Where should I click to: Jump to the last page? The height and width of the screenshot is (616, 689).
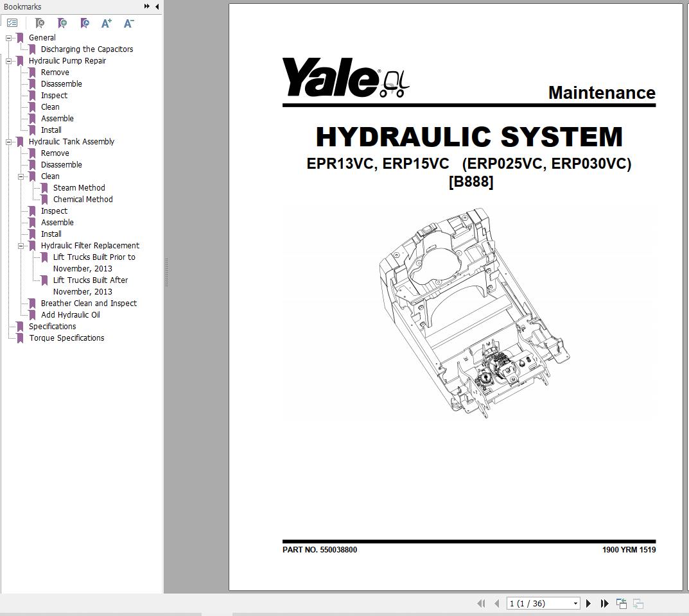[604, 603]
